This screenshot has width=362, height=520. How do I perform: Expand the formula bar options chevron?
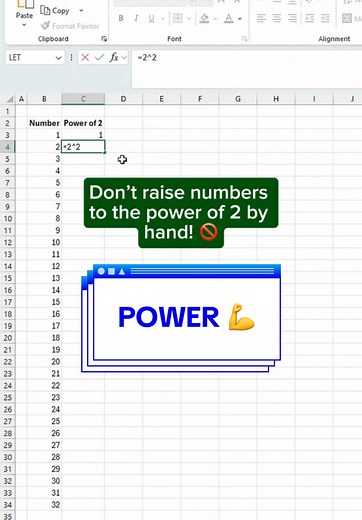point(124,58)
